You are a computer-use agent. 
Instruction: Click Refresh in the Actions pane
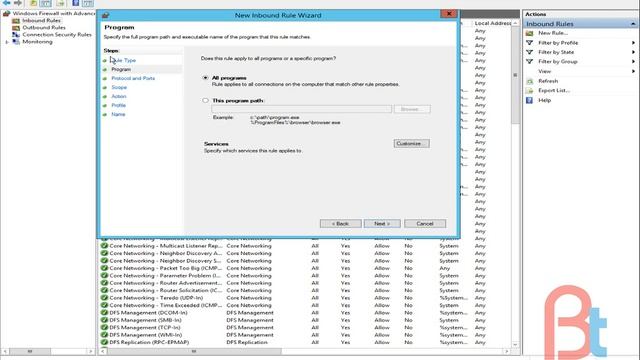548,81
